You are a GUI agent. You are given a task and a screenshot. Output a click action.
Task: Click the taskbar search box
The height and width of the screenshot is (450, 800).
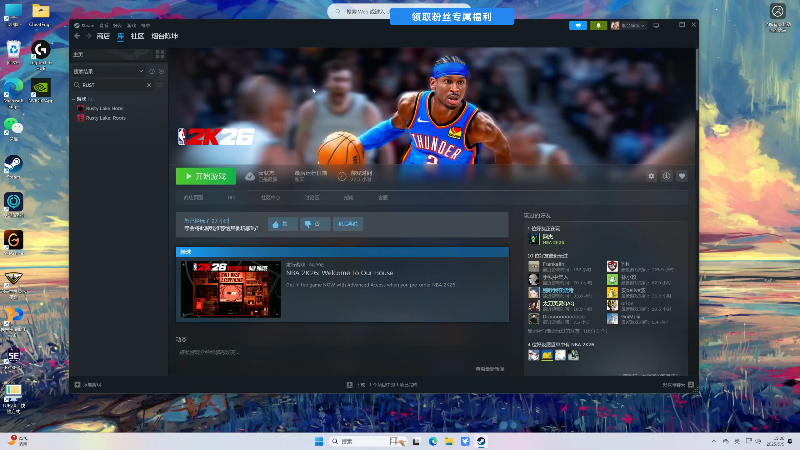[x=368, y=441]
